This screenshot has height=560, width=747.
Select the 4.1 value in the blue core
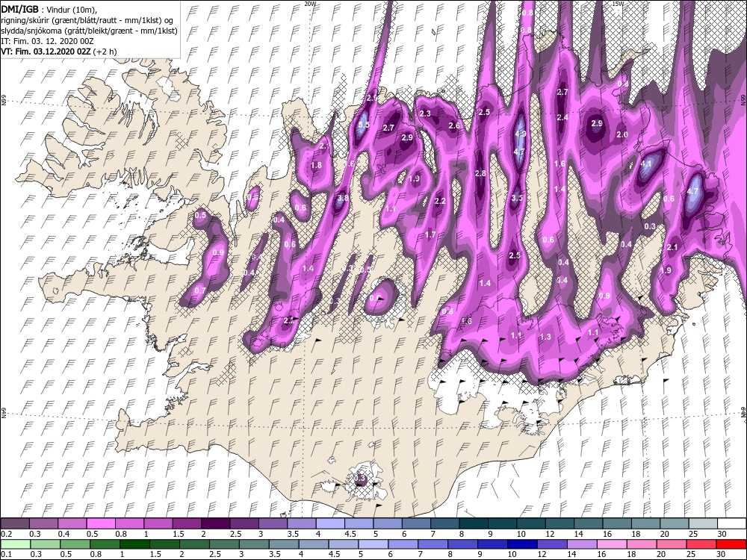pos(646,164)
